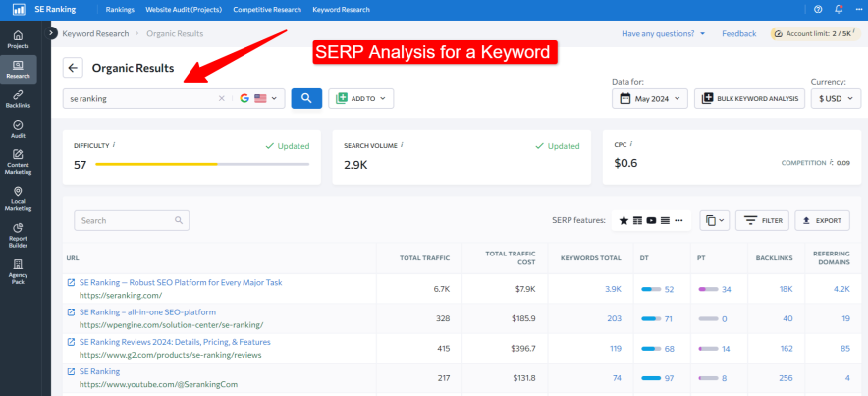Click keywords total 203 for wpengine

pyautogui.click(x=615, y=319)
